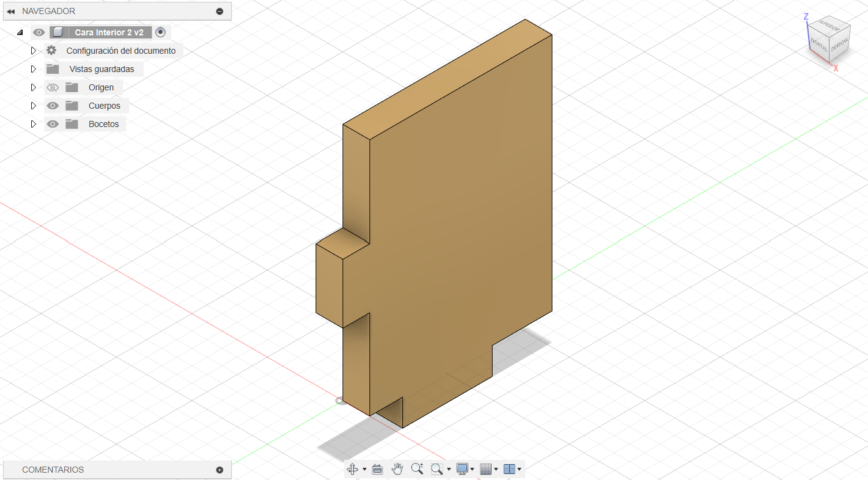868x480 pixels.
Task: Click the Cuerpos folder icon
Action: 72,106
